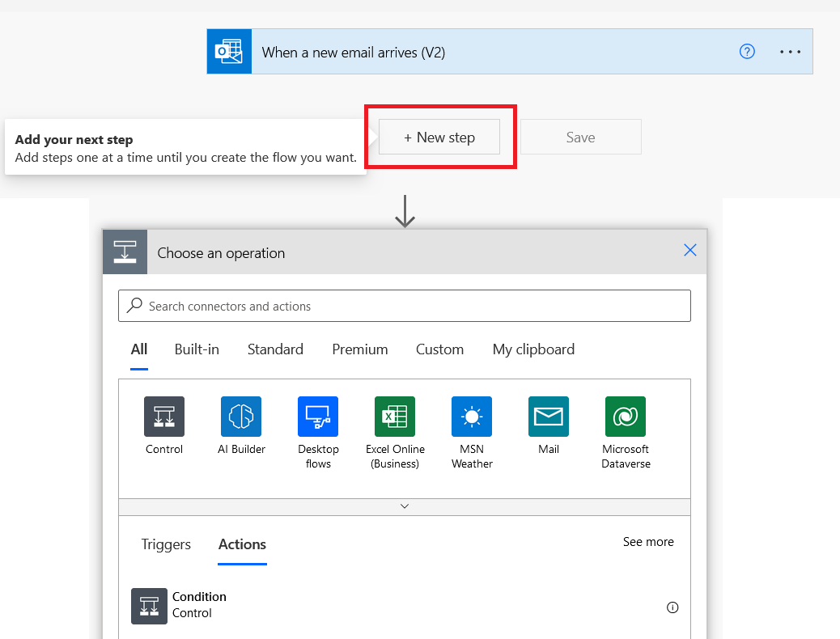Image resolution: width=840 pixels, height=639 pixels.
Task: Open help for the email trigger
Action: coord(747,52)
